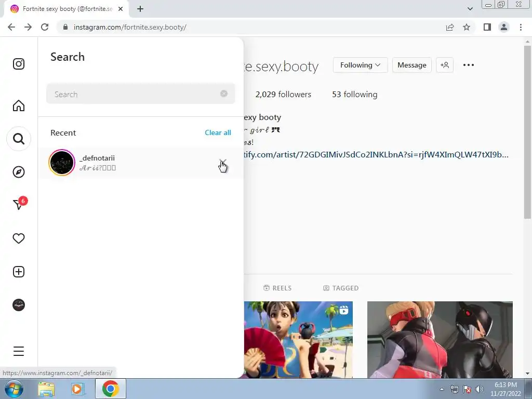Viewport: 532px width, 399px height.
Task: Open _defnotarii profile picture story
Action: [x=62, y=163]
